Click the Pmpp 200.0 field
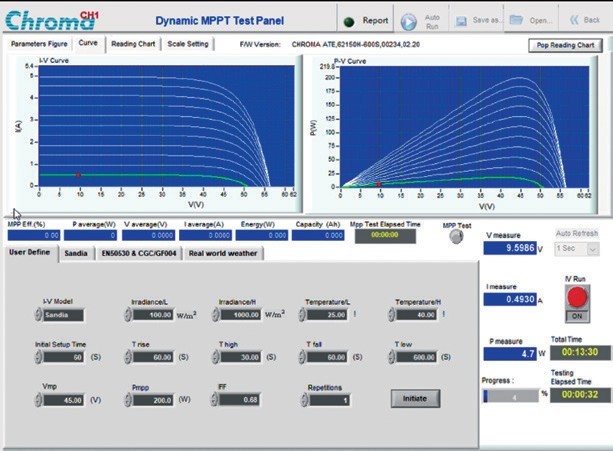This screenshot has width=613, height=451. 153,400
